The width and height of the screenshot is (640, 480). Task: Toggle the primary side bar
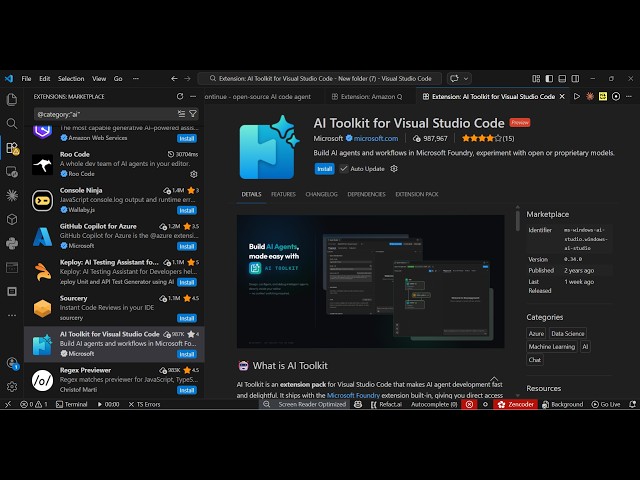tap(549, 78)
